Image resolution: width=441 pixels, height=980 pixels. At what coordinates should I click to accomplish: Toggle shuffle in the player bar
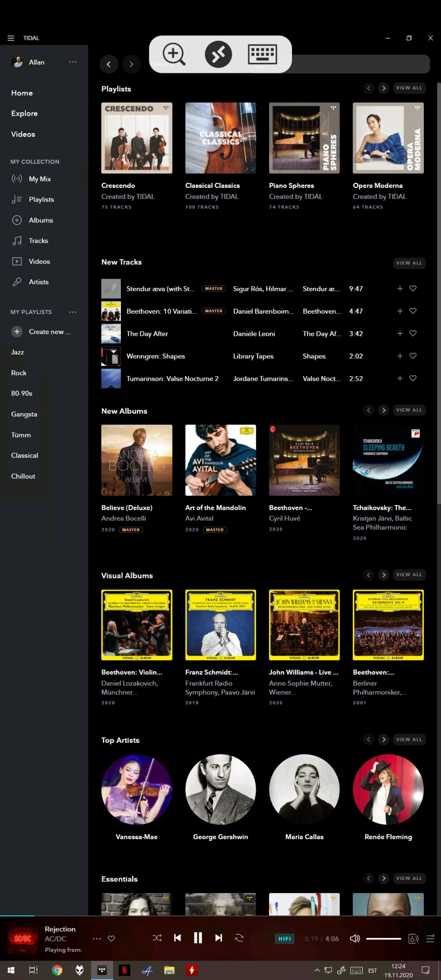pos(157,938)
